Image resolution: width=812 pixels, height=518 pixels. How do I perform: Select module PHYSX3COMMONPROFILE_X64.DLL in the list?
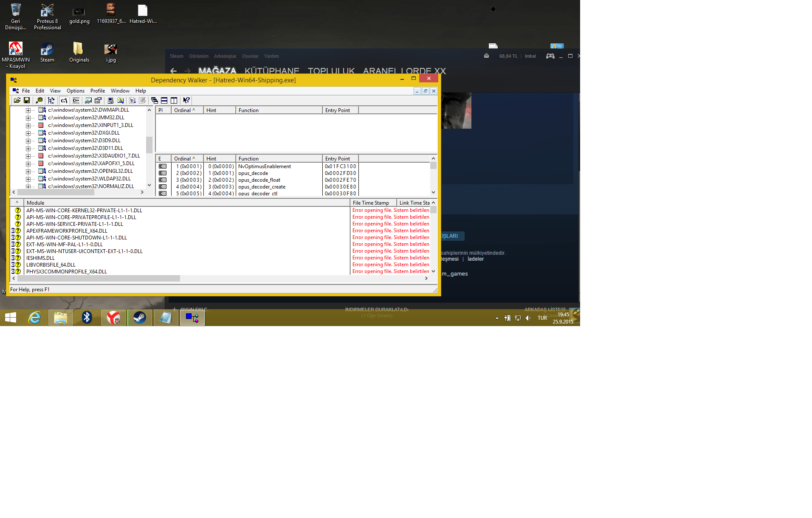tap(67, 272)
